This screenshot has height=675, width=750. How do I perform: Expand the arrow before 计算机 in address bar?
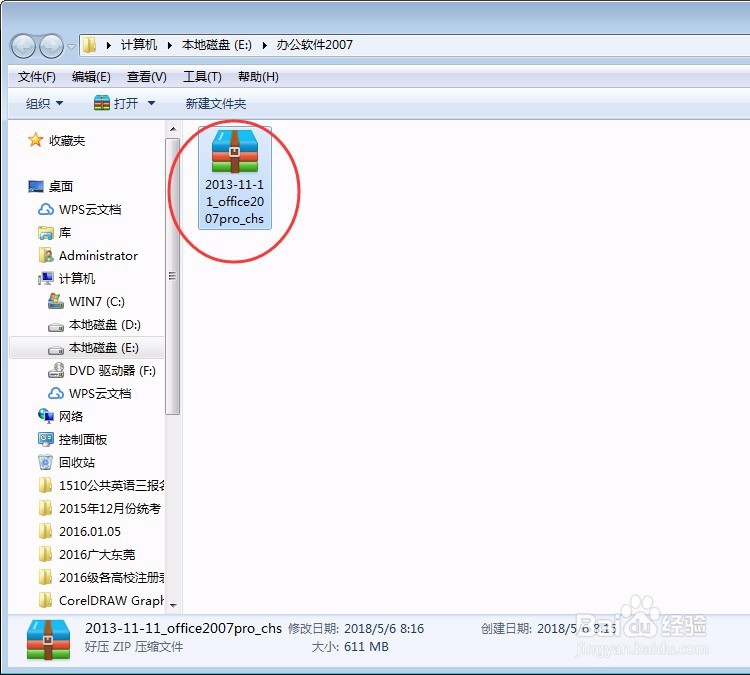point(109,45)
